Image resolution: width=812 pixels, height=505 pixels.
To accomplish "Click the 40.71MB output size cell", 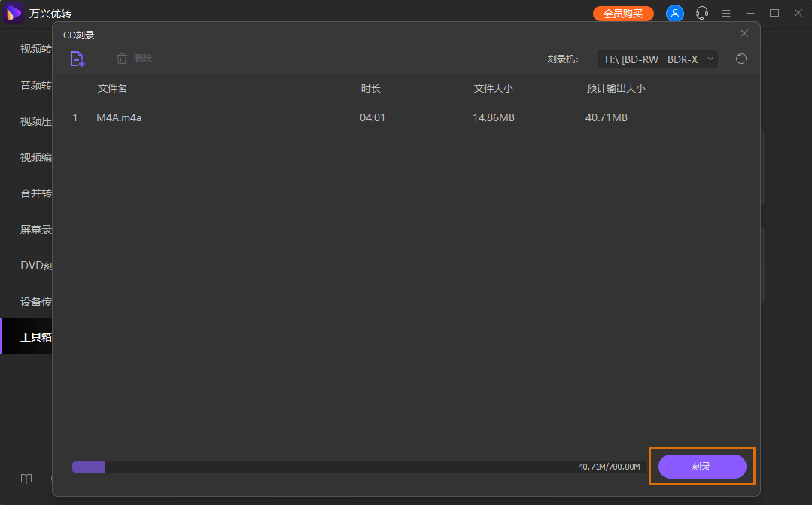I will (607, 117).
